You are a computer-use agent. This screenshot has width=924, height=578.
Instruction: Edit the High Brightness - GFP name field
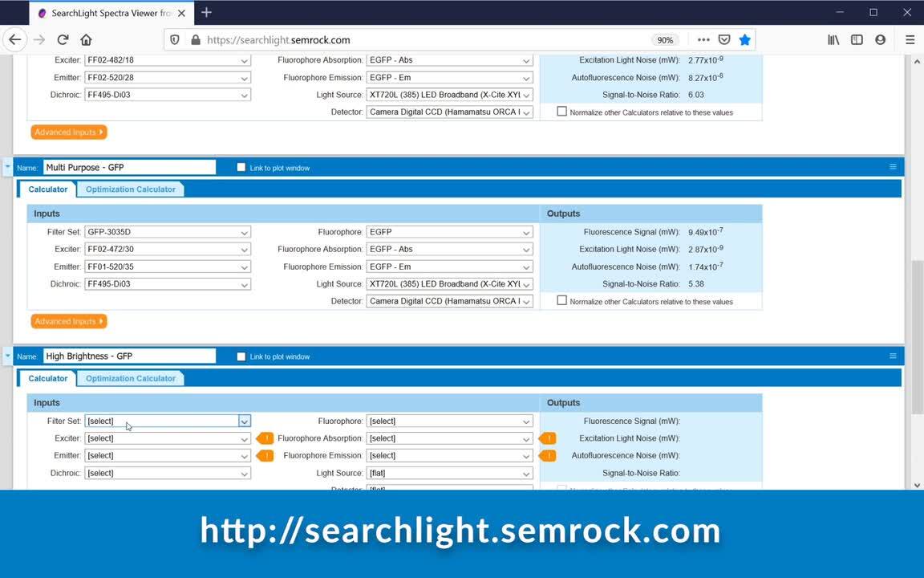(130, 356)
